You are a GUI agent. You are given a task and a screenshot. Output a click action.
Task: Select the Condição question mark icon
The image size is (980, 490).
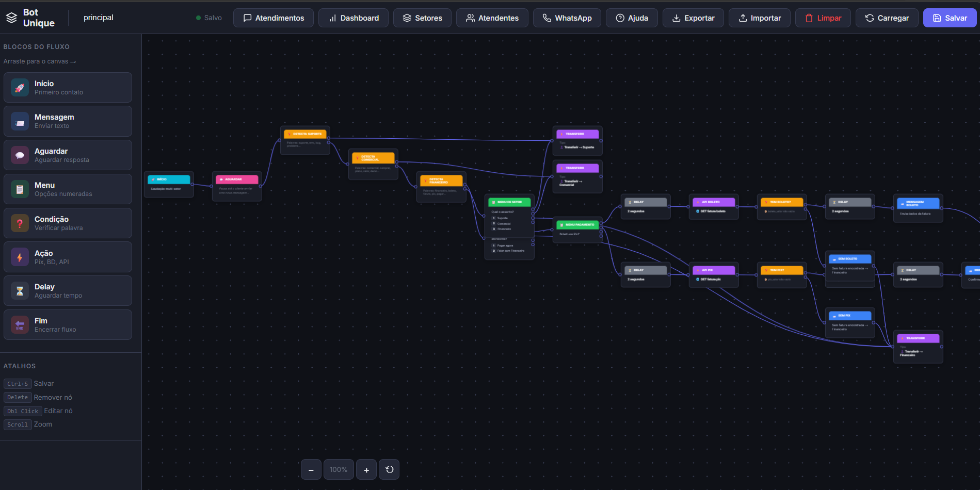coord(20,223)
